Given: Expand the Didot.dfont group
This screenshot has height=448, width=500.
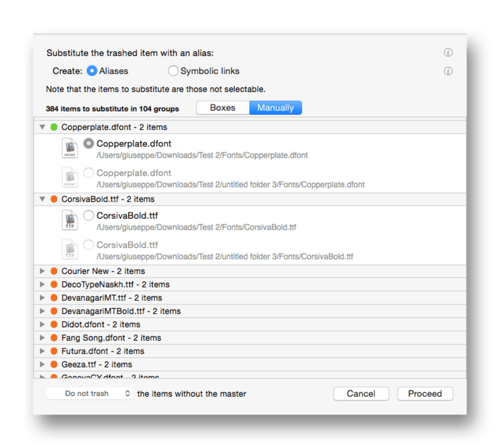Looking at the screenshot, I should [x=43, y=324].
